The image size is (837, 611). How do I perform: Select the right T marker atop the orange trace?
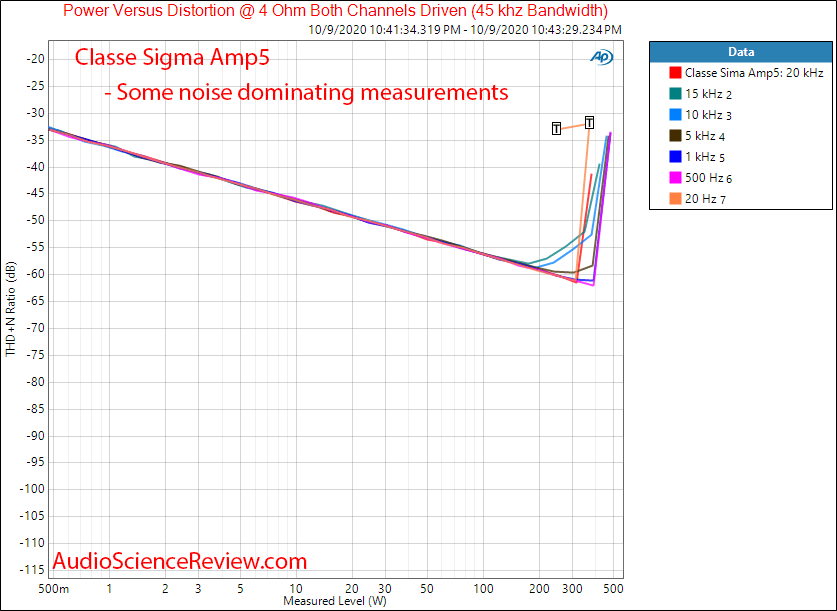(589, 123)
